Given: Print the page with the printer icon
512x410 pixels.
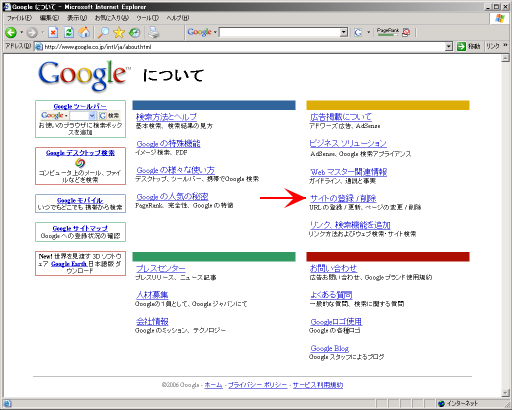Looking at the screenshot, I should point(154,32).
